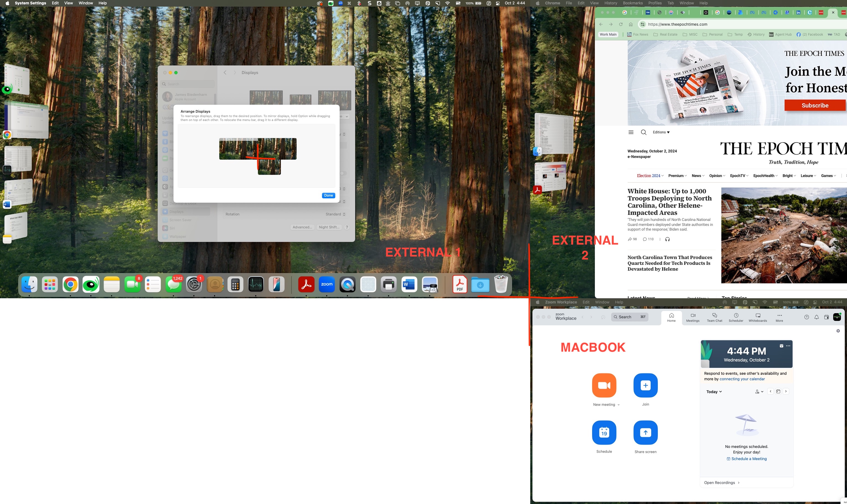
Task: Click Done in Arrange Displays dialog
Action: (x=328, y=196)
